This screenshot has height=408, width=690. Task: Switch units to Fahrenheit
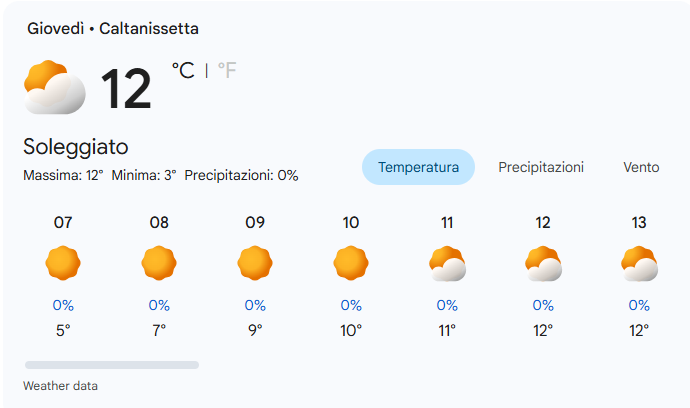click(x=227, y=71)
